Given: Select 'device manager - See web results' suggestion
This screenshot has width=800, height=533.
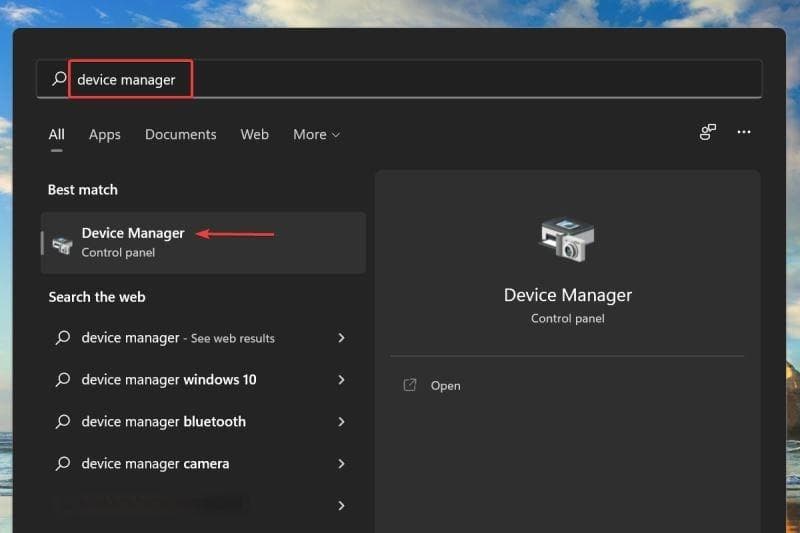Looking at the screenshot, I should [x=201, y=338].
